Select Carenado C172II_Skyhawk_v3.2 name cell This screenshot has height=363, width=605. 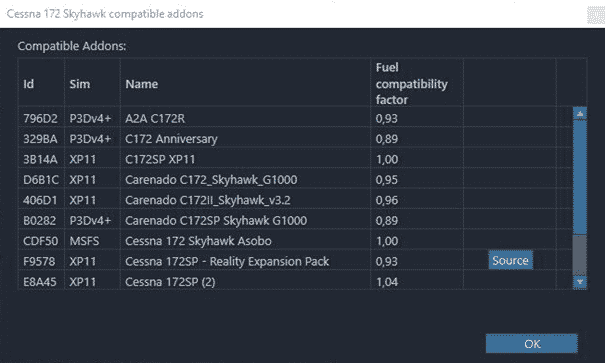(208, 200)
